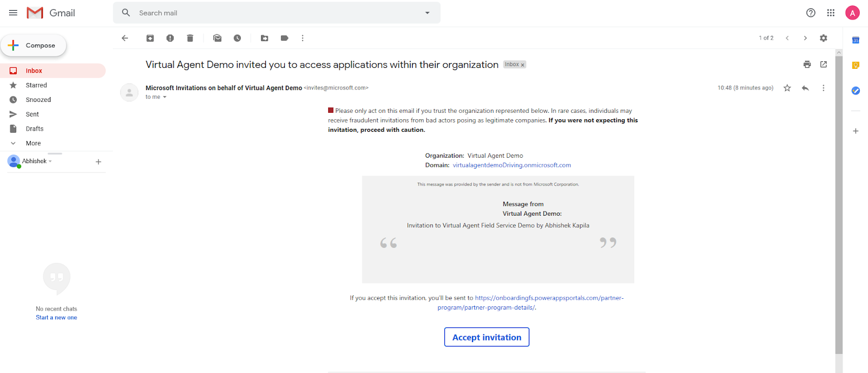Click the email page scrollbar
This screenshot has width=868, height=373.
click(x=839, y=206)
